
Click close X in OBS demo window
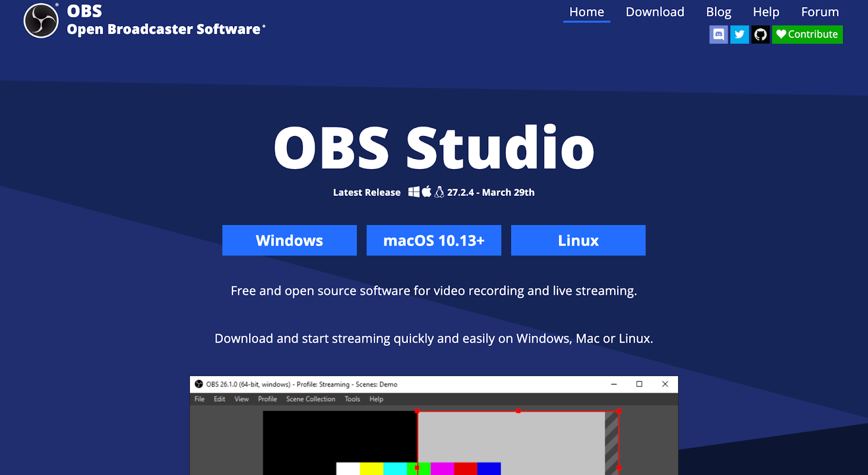pos(665,384)
